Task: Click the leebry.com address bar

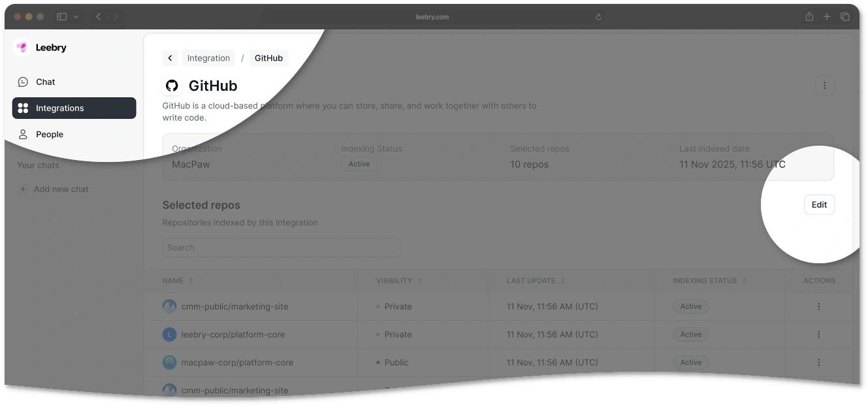Action: [432, 17]
